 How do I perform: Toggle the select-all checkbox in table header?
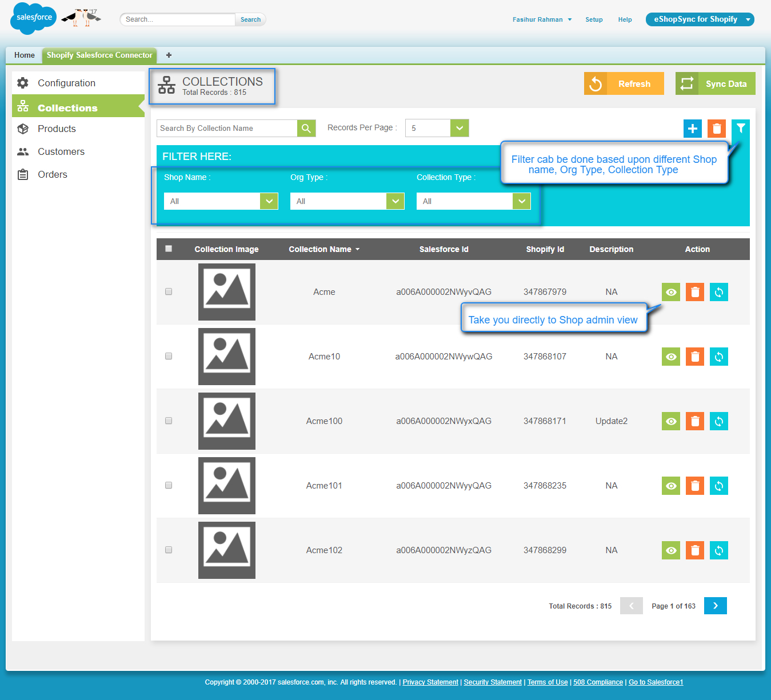coord(169,249)
